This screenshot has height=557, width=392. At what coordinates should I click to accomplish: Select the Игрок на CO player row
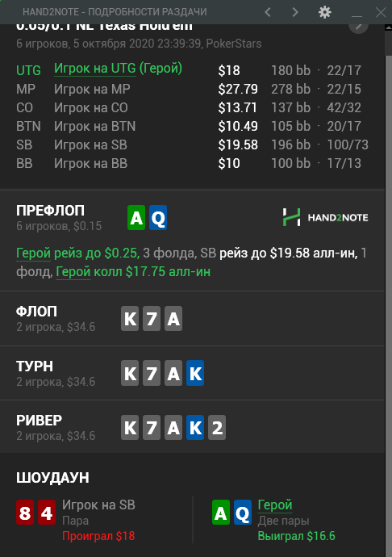pos(192,107)
